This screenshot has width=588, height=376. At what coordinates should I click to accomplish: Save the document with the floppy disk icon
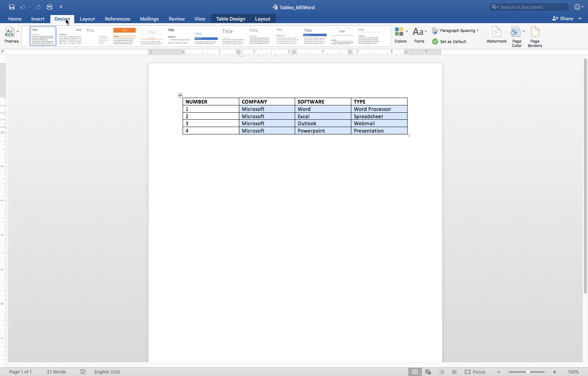click(12, 7)
